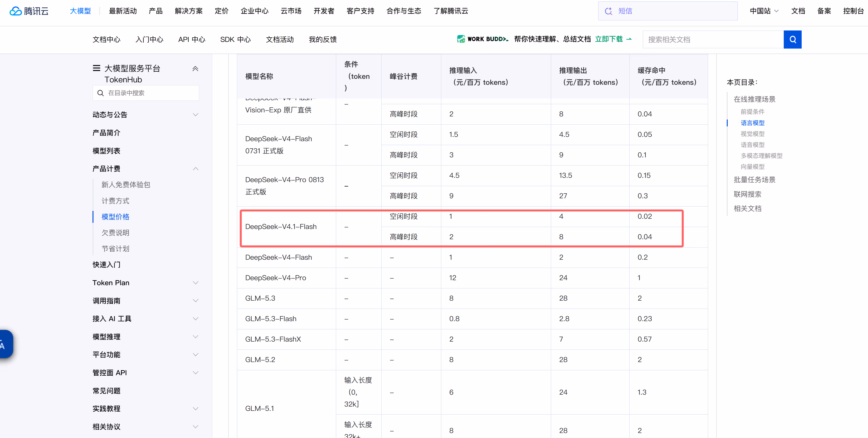Collapse the 大模型服务平台 TokenHub section
This screenshot has width=868, height=438.
195,69
